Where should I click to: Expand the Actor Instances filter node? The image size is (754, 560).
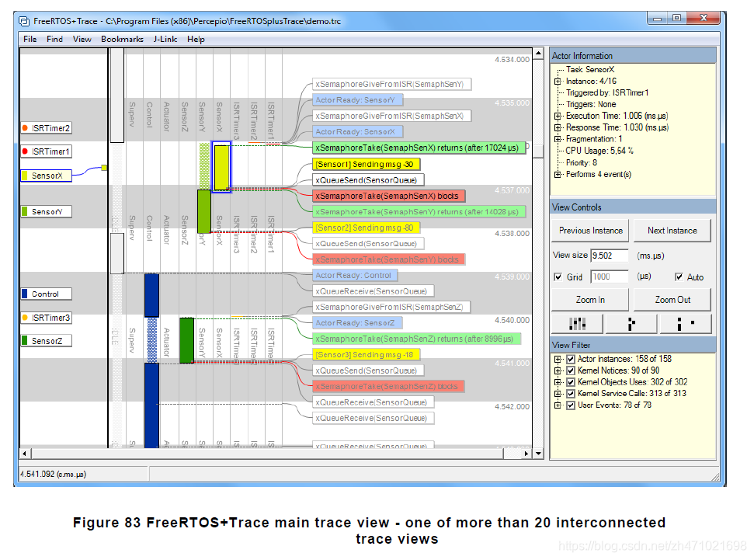558,359
